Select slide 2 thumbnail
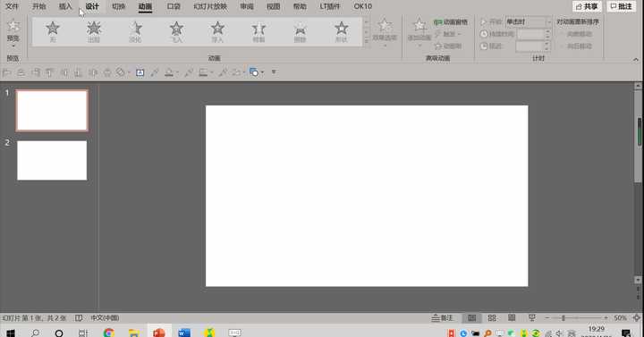The image size is (644, 337). [x=52, y=161]
